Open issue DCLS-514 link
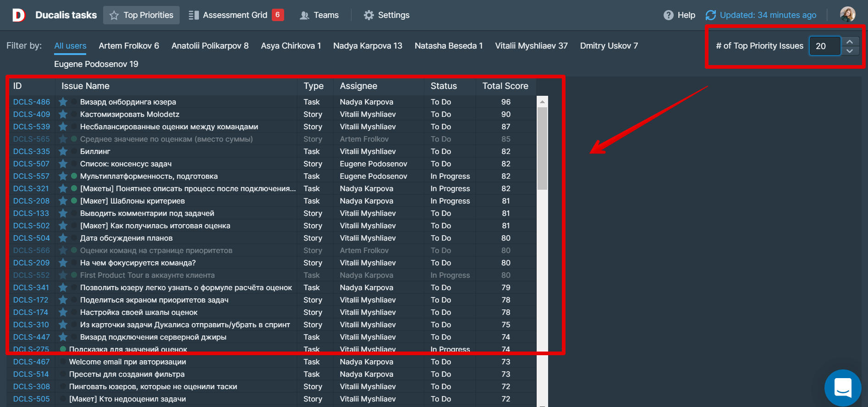 (31, 374)
